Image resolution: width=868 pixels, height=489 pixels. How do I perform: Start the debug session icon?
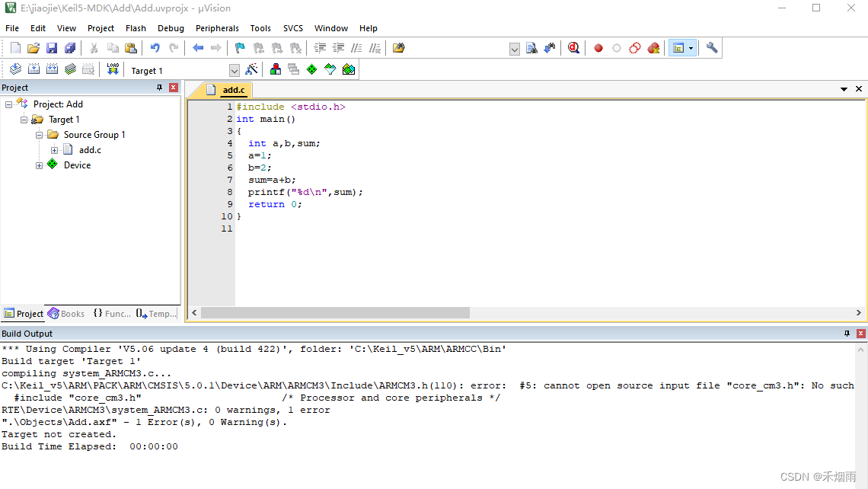(573, 48)
